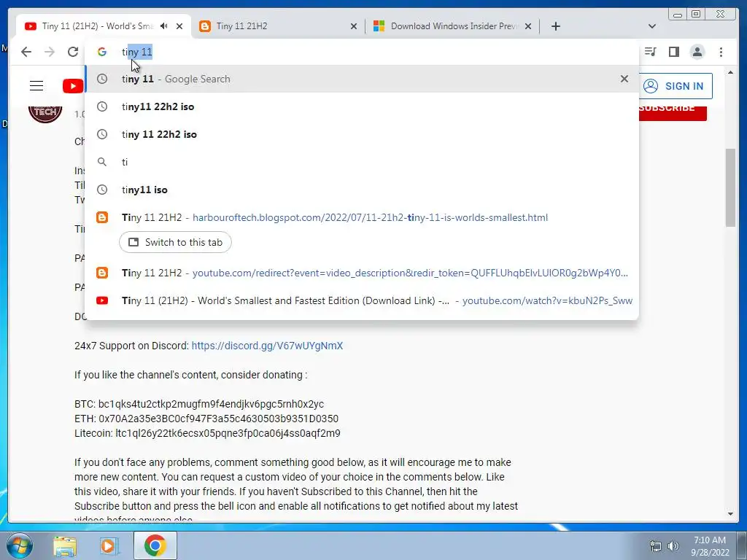Click the YouTube logo
The width and height of the screenshot is (747, 560).
coord(73,86)
